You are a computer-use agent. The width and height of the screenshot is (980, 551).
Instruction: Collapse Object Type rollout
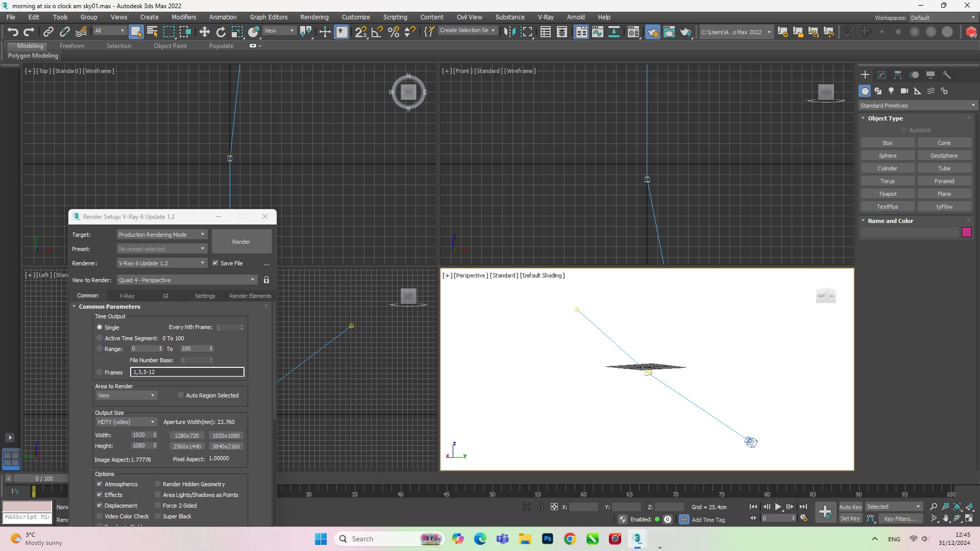[885, 118]
